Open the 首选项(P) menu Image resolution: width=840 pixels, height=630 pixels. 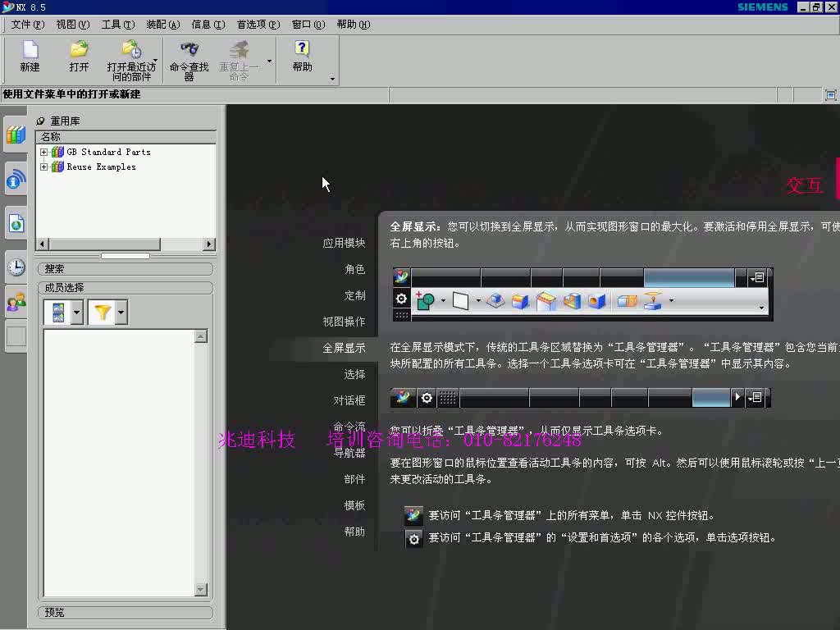(x=258, y=25)
